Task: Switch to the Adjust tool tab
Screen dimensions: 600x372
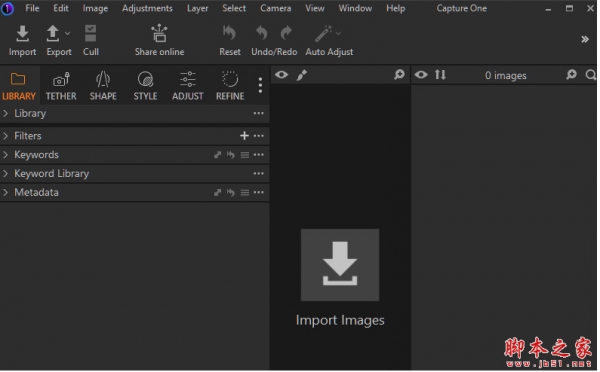Action: [188, 86]
